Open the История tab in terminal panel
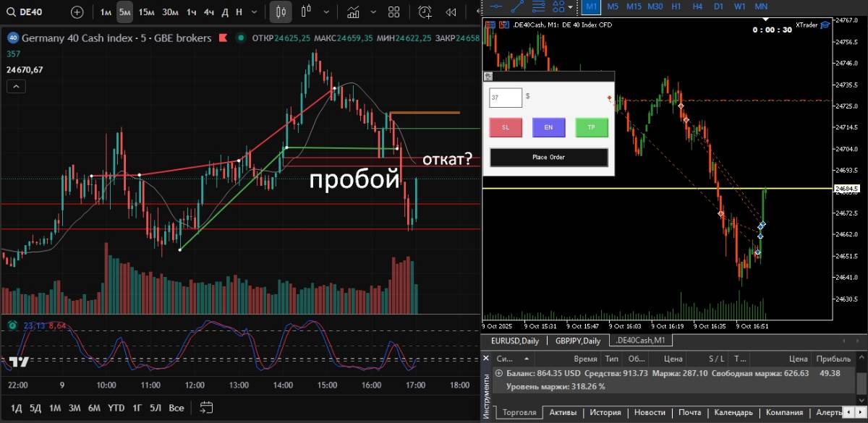868x423 pixels. 605,412
